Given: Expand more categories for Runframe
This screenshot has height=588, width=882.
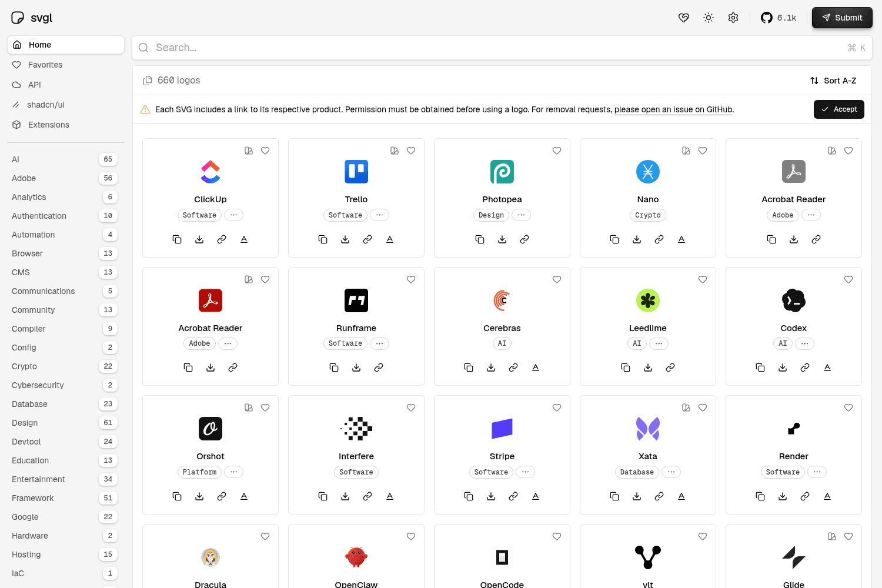Looking at the screenshot, I should coord(380,343).
